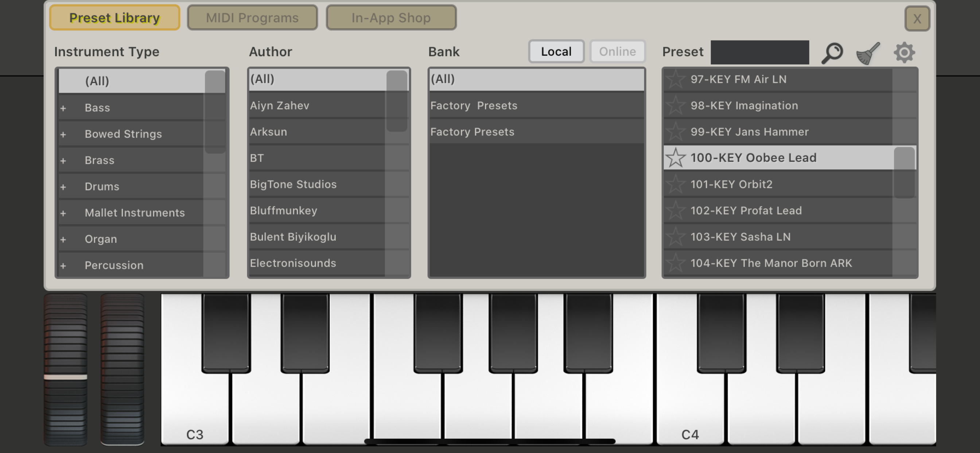Go to the In-App Shop tab
Screen dimensions: 980x453
391,18
